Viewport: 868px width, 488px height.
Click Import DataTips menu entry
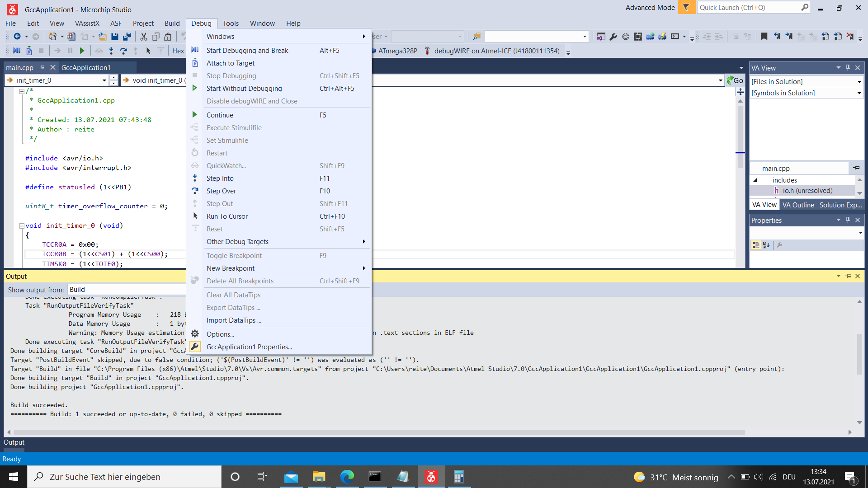coord(286,320)
